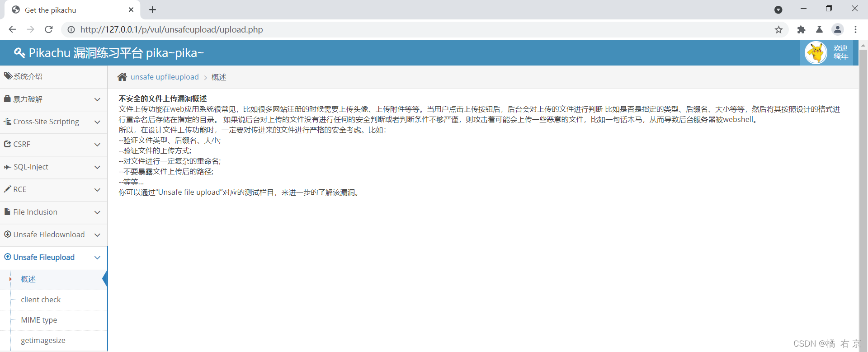Close the Get the pikachu tab

point(131,9)
